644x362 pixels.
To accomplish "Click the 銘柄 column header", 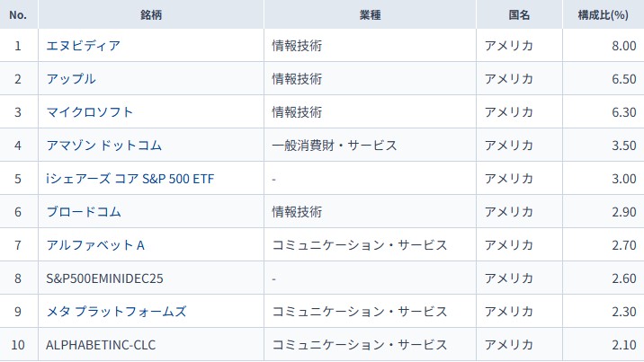I will (150, 15).
